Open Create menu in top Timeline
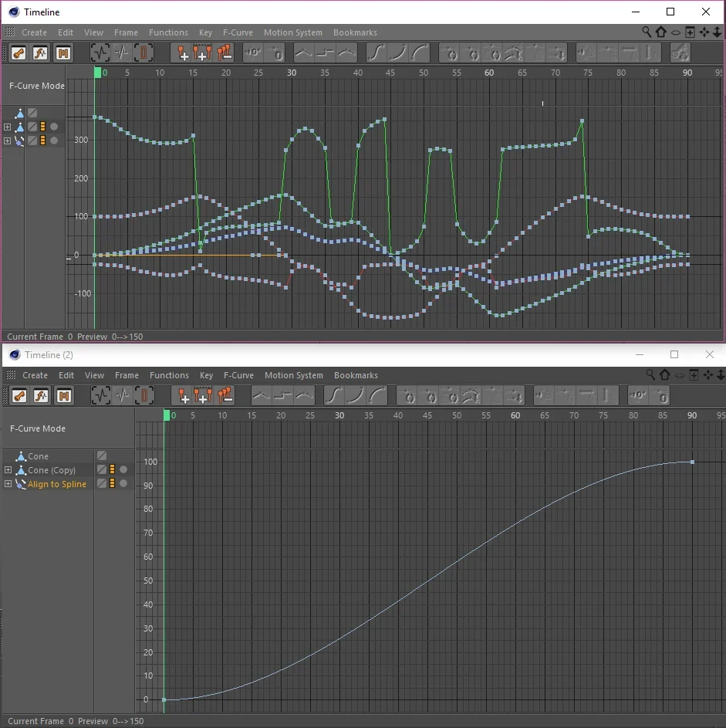 34,32
